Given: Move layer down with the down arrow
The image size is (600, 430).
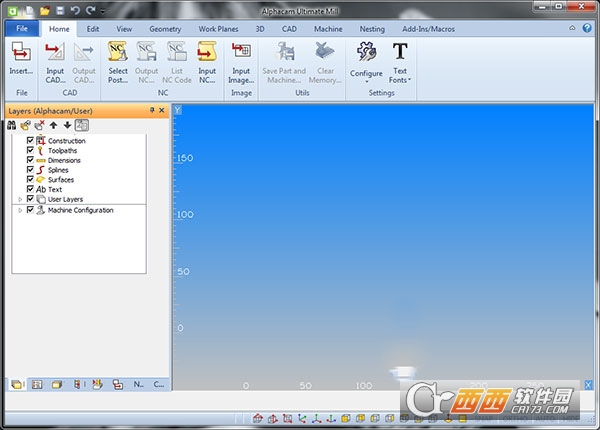Looking at the screenshot, I should click(67, 125).
